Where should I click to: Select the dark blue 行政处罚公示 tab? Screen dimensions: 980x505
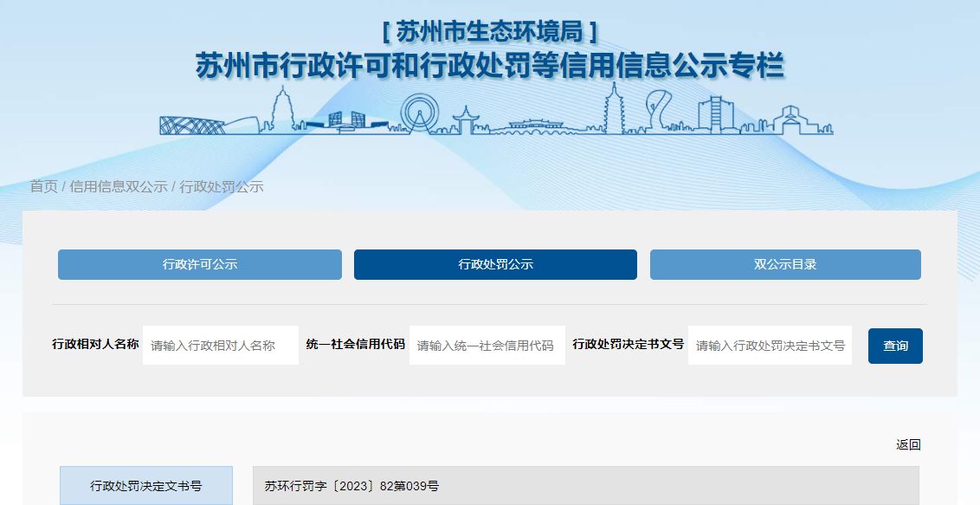tap(495, 265)
